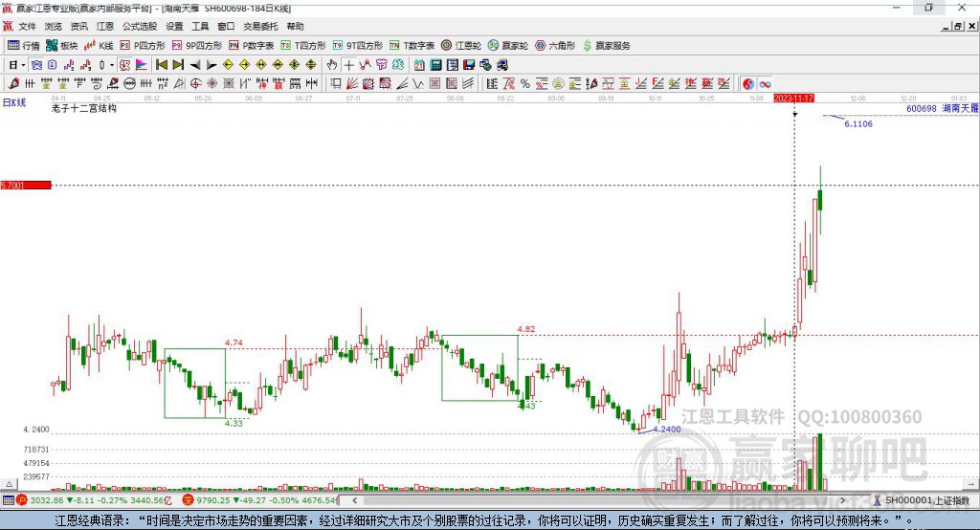Open the calendar date icon
The width and height of the screenshot is (980, 530).
coord(419,65)
